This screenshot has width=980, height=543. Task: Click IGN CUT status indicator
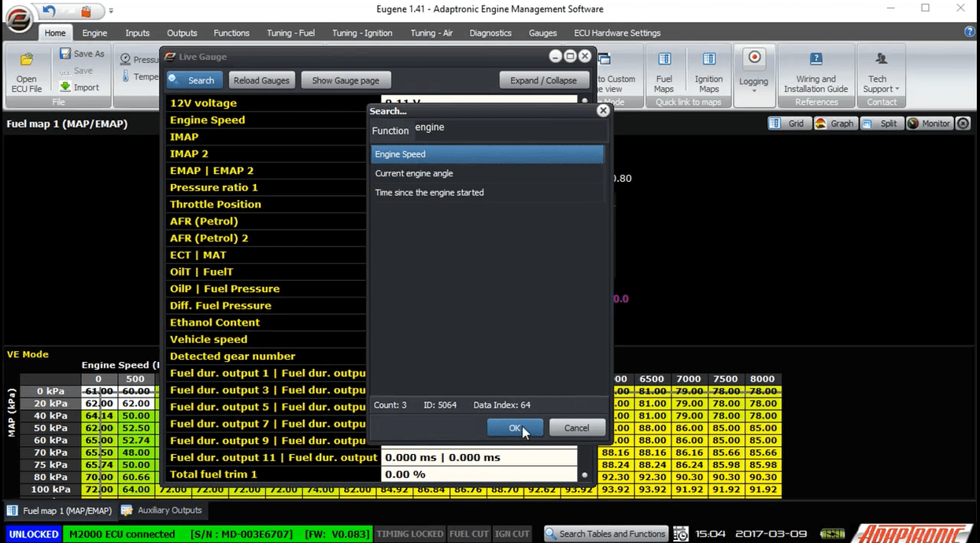[512, 534]
